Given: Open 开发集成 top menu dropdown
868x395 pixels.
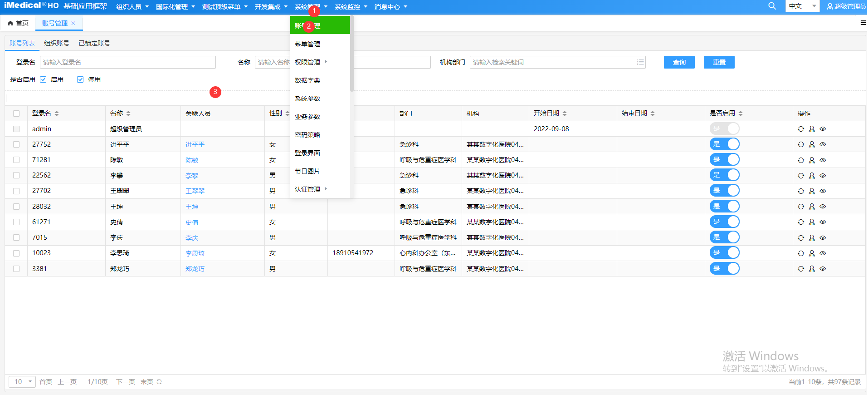Looking at the screenshot, I should click(271, 7).
